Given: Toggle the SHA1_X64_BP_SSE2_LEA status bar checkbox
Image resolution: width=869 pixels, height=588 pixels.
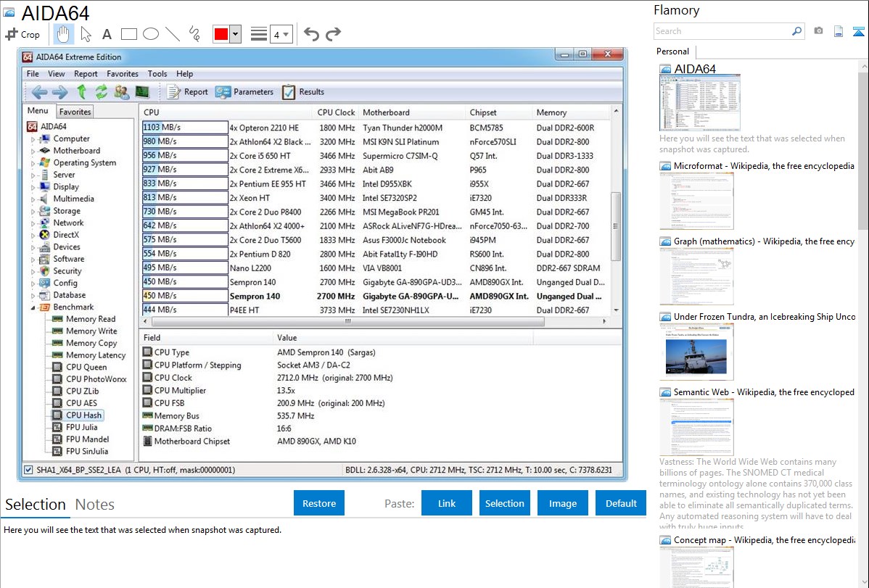Looking at the screenshot, I should point(28,470).
